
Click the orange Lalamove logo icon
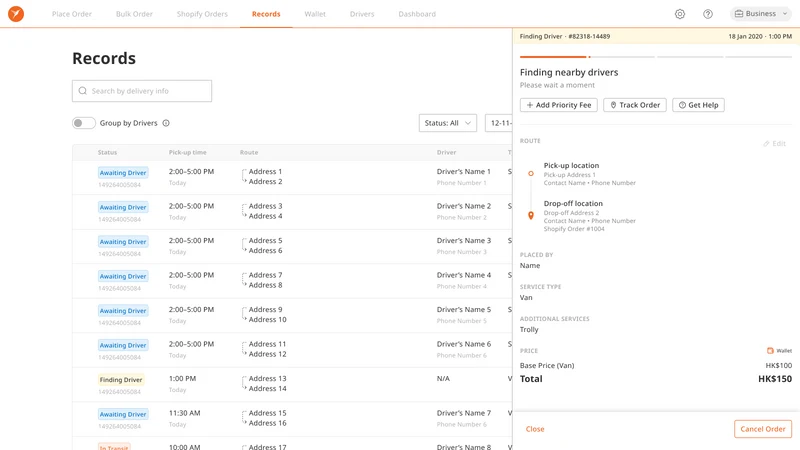(x=16, y=14)
